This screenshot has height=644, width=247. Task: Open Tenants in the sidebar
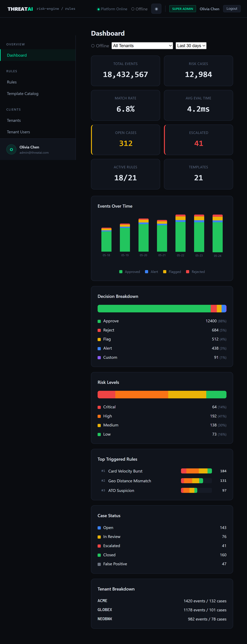click(x=38, y=120)
